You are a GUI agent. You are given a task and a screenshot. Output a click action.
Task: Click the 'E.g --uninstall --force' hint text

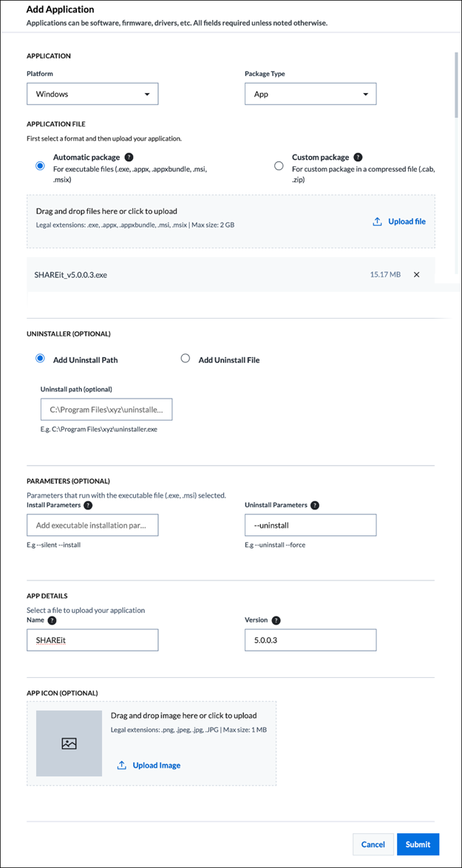click(275, 545)
